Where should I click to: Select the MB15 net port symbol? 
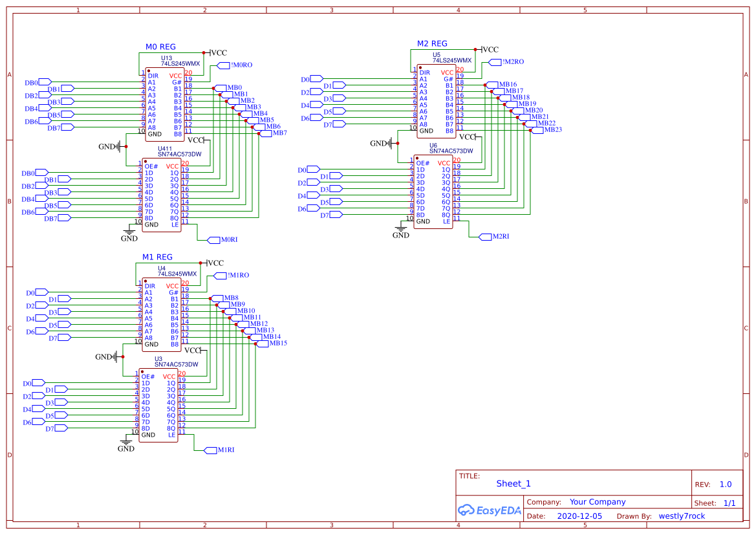(x=263, y=344)
